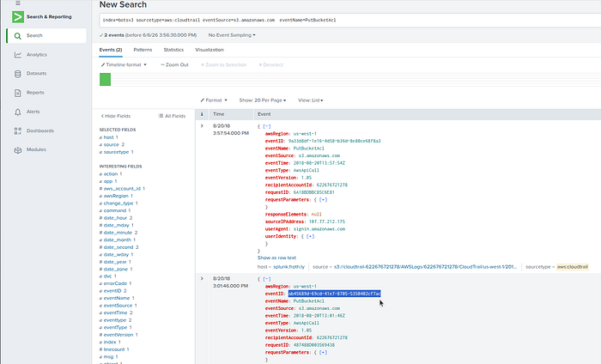Click the awsRegion field in sidebar
This screenshot has width=601, height=364.
(x=116, y=196)
